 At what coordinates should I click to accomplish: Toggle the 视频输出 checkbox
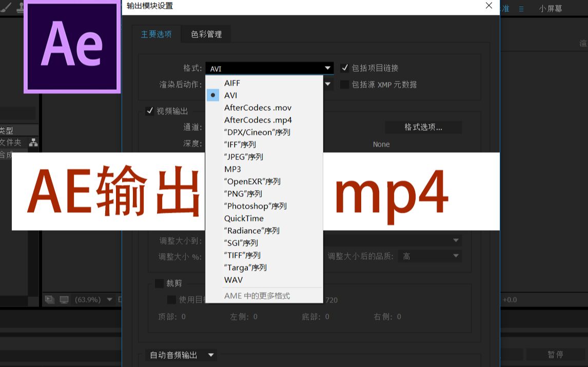coord(150,111)
